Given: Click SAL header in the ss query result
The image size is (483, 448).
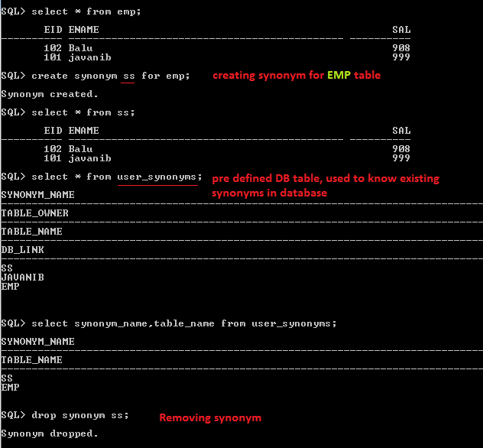Looking at the screenshot, I should (x=401, y=131).
